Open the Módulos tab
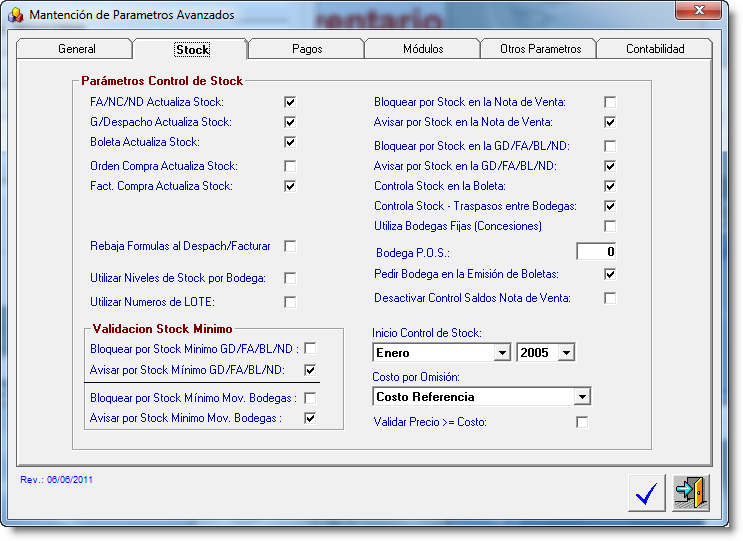The width and height of the screenshot is (743, 541). 423,49
